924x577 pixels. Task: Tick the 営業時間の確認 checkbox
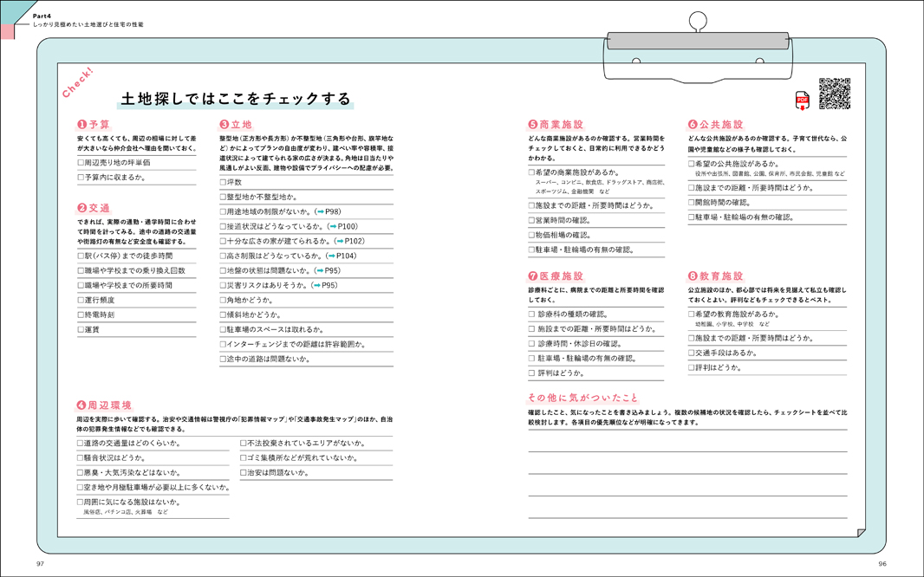point(531,221)
